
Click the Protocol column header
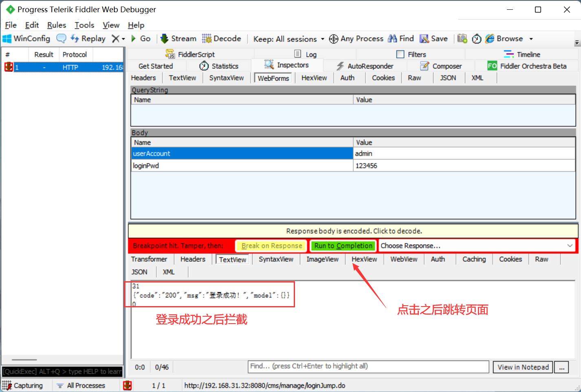[x=75, y=55]
